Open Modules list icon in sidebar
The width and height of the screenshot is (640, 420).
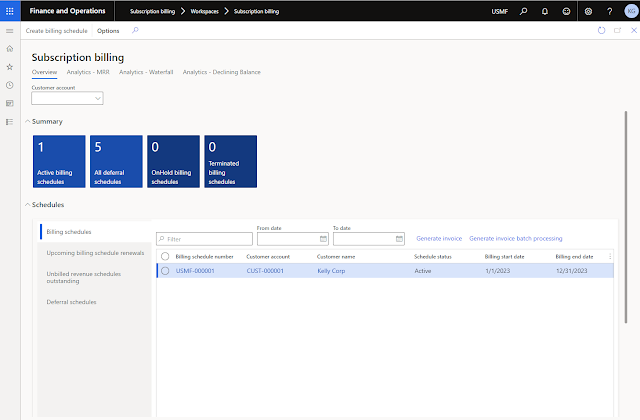10,122
